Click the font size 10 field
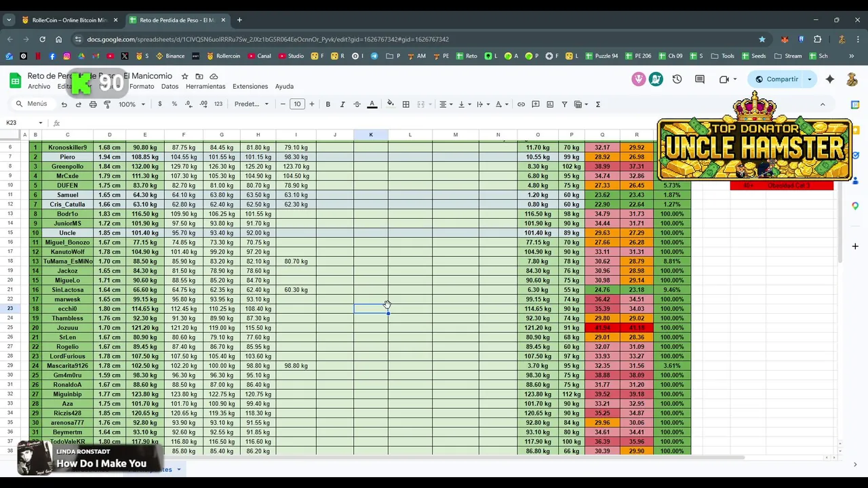 coord(297,104)
